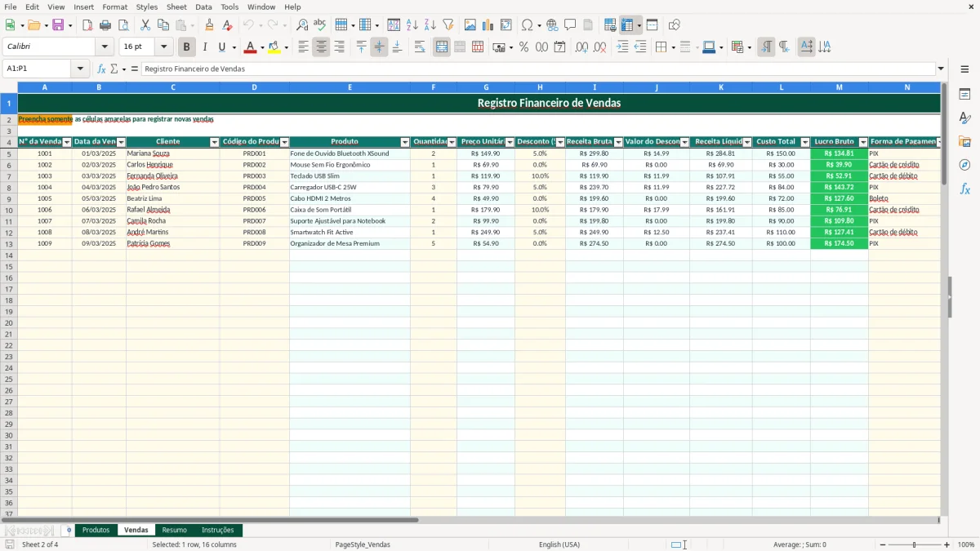The height and width of the screenshot is (551, 980).
Task: Switch to the Resumo sheet tab
Action: (174, 531)
